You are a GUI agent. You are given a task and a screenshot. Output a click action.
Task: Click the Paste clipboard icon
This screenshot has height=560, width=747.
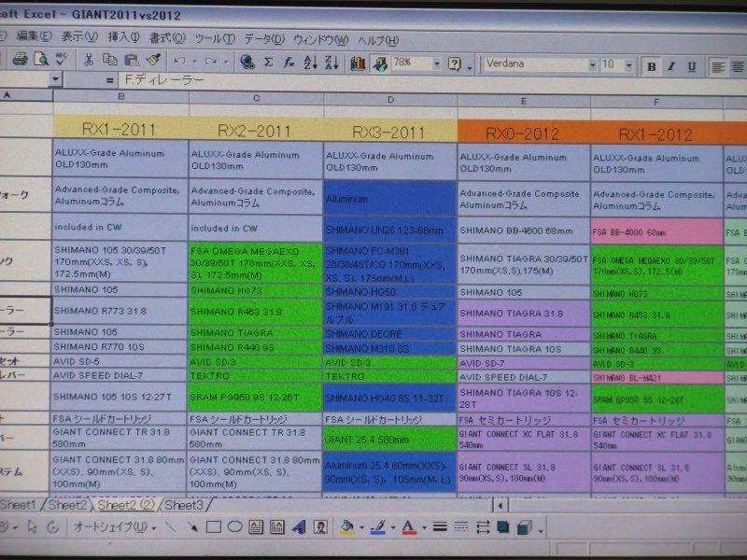point(131,60)
